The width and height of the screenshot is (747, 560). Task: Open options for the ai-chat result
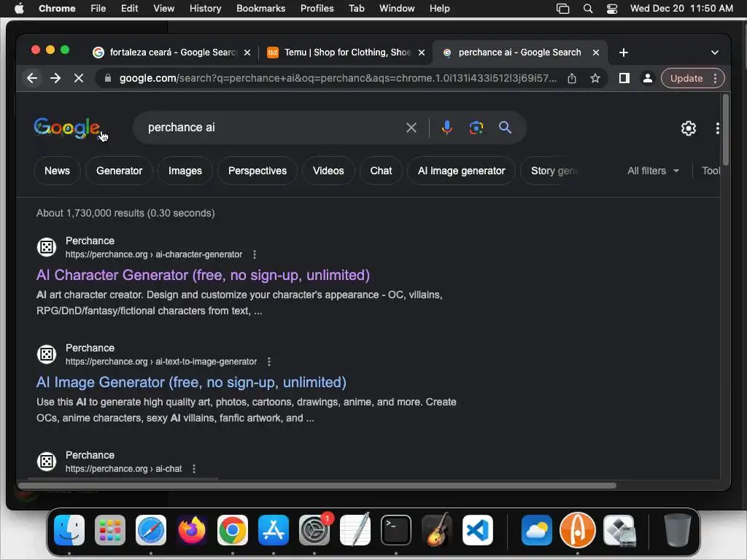[194, 469]
